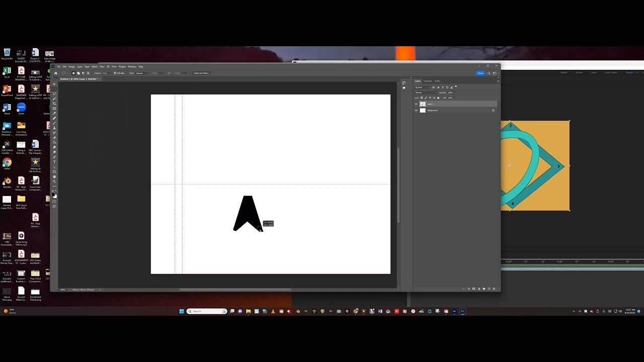
Task: Click the blue Share button
Action: pyautogui.click(x=480, y=73)
